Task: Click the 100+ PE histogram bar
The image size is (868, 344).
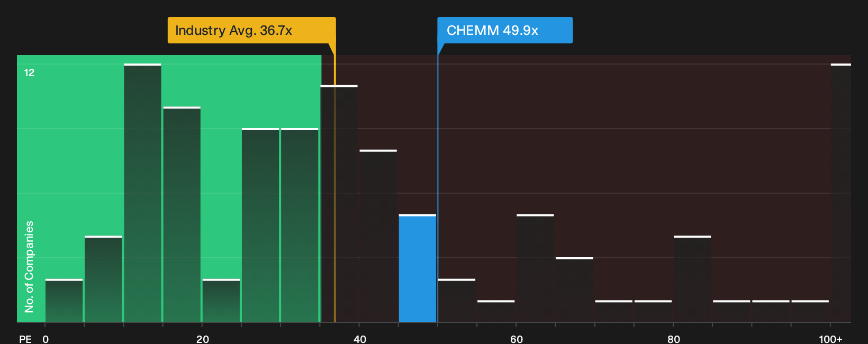Action: (x=840, y=193)
